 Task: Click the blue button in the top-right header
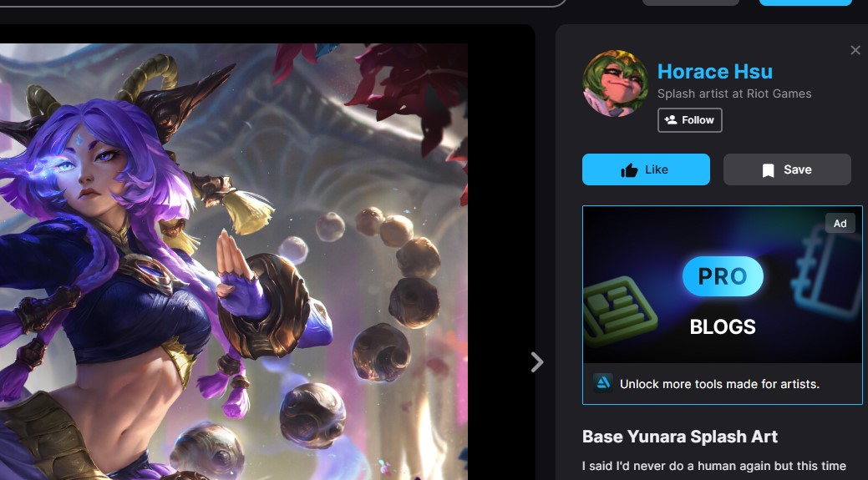pos(805,3)
